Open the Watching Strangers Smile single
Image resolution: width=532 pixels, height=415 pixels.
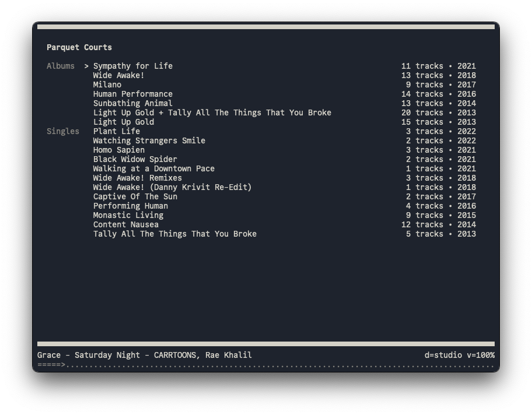click(x=149, y=140)
